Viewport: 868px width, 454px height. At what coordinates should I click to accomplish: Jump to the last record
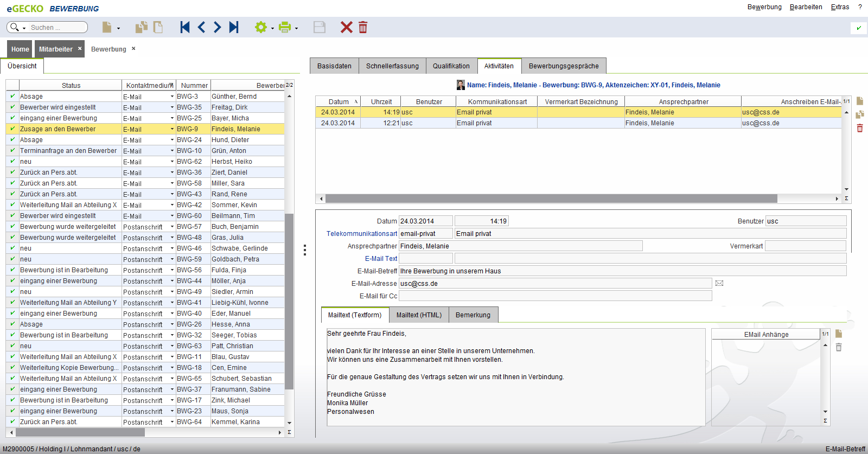pyautogui.click(x=234, y=27)
